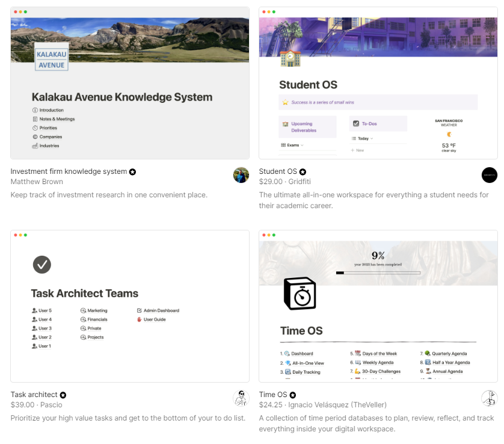Click the icon beside Admin Dashboard
The image size is (504, 444).
click(139, 310)
